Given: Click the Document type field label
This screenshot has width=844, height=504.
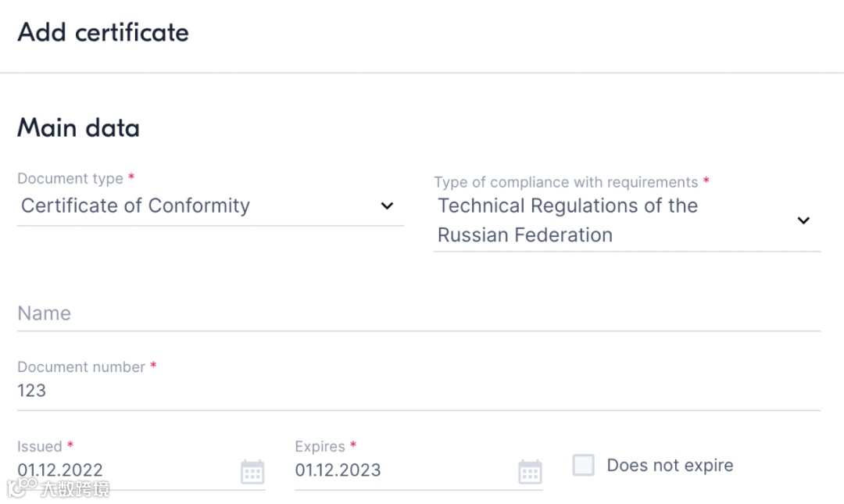Looking at the screenshot, I should pyautogui.click(x=70, y=179).
